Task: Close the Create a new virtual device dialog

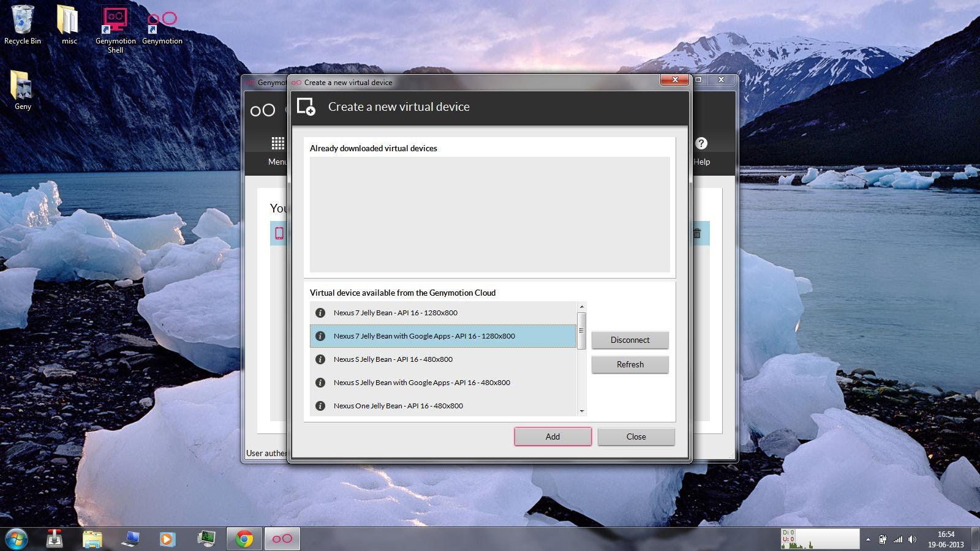Action: pos(675,80)
